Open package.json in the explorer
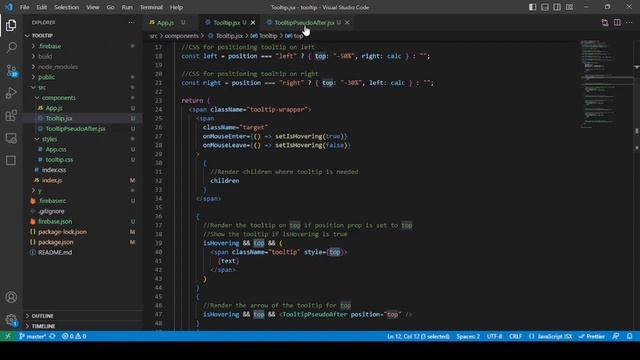The width and height of the screenshot is (640, 360). pos(56,242)
